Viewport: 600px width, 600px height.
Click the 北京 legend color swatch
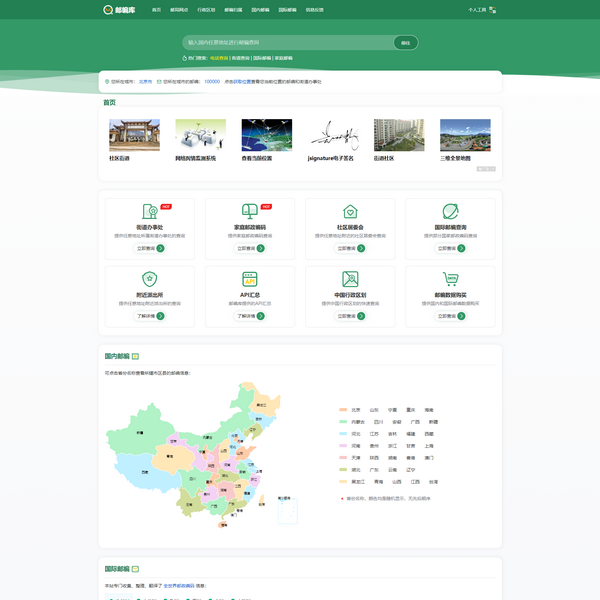click(x=343, y=409)
